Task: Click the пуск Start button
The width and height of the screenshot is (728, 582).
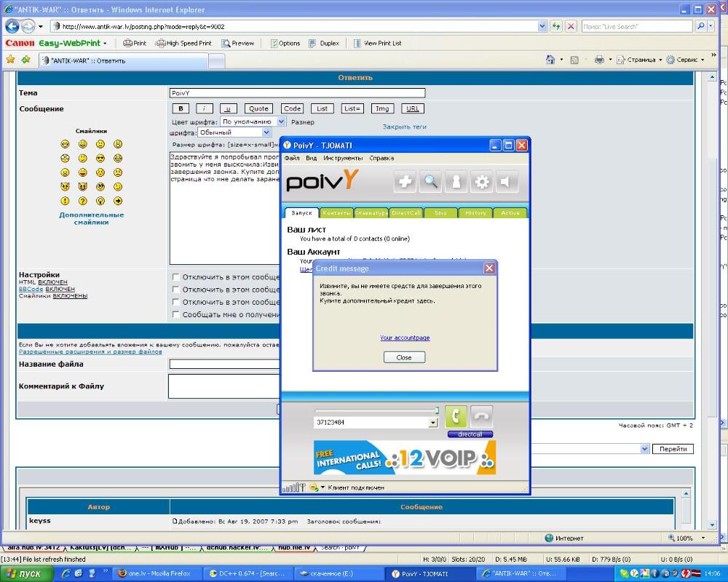Action: pyautogui.click(x=26, y=574)
